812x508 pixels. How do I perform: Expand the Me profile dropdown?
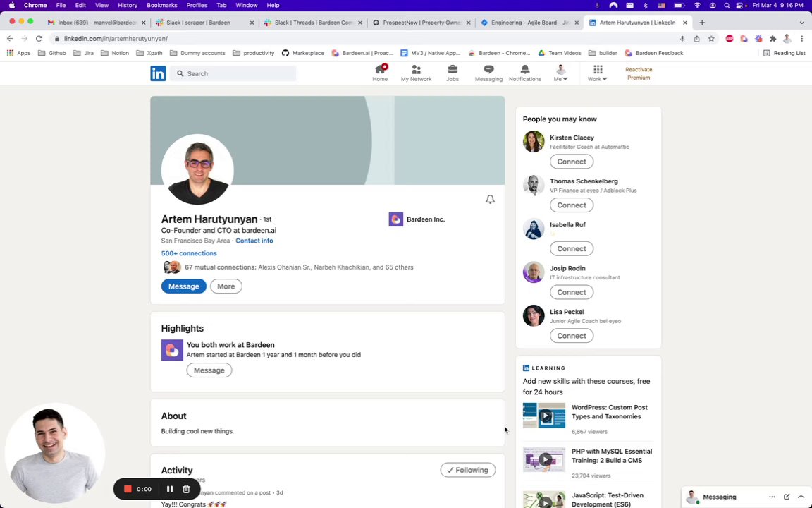click(560, 73)
